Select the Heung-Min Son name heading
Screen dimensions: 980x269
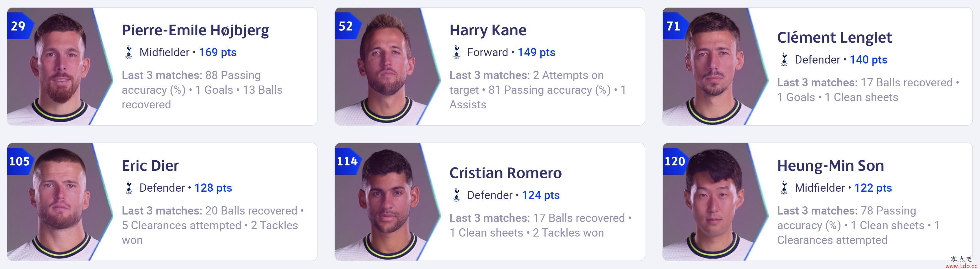[x=831, y=166]
